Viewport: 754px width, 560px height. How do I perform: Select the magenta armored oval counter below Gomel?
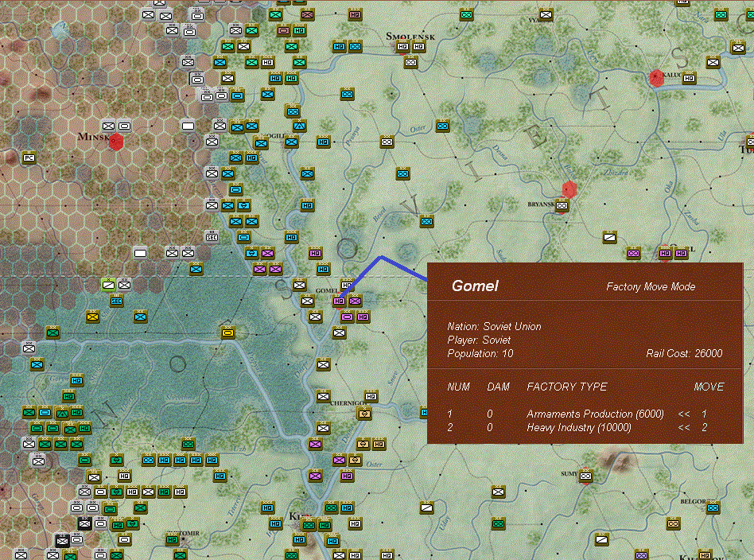pos(347,317)
